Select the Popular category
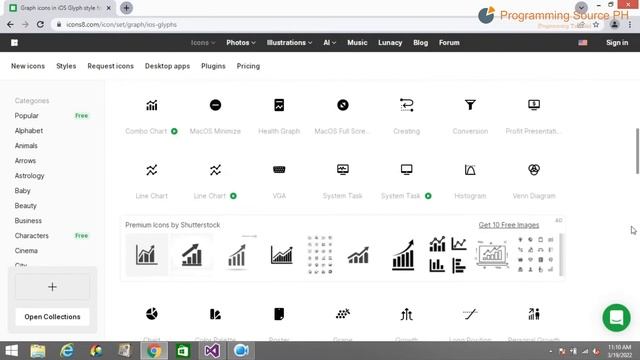640x360 pixels. click(27, 116)
